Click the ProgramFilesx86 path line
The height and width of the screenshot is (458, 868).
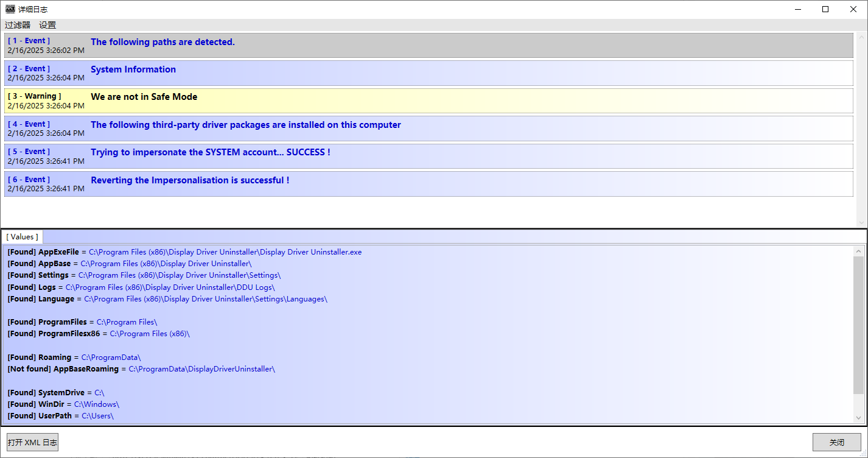[99, 334]
